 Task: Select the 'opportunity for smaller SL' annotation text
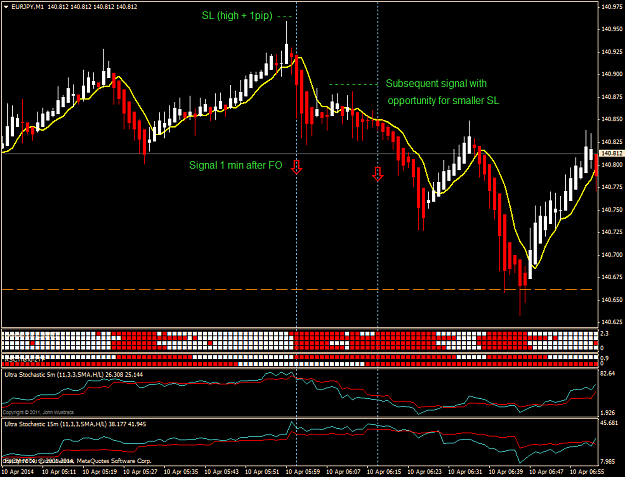click(x=443, y=100)
